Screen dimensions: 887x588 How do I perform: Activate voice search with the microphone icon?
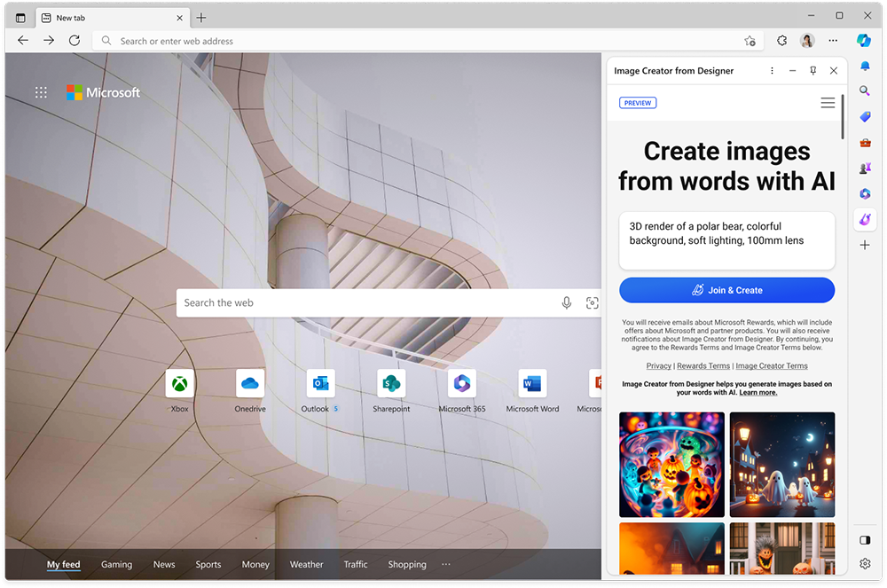[x=567, y=302]
